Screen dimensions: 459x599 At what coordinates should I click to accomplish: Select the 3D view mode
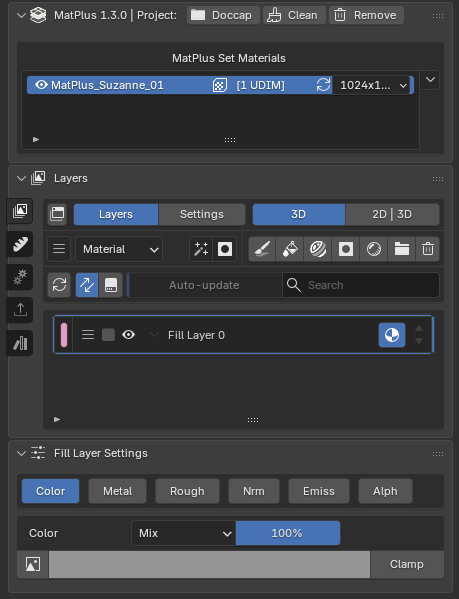(x=299, y=214)
